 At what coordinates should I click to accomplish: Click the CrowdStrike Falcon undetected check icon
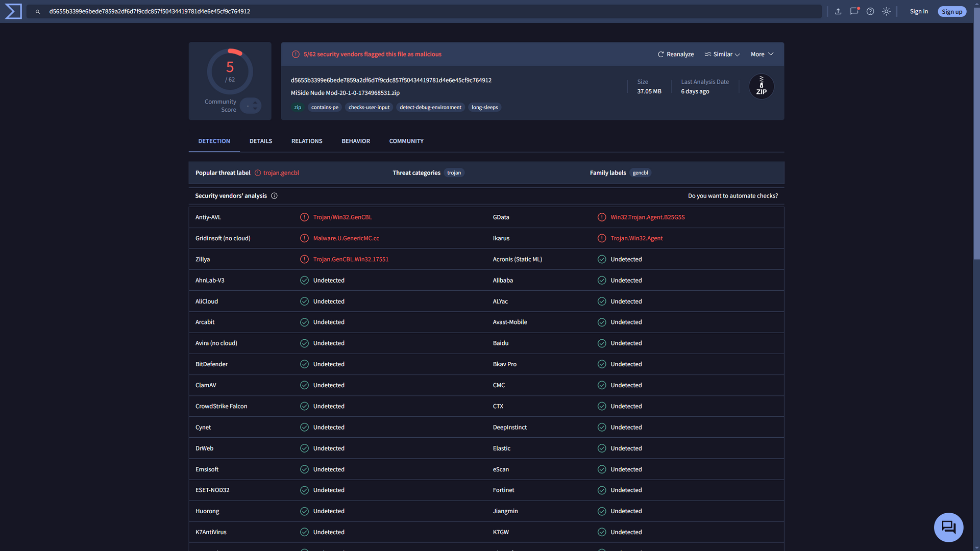[x=304, y=407]
